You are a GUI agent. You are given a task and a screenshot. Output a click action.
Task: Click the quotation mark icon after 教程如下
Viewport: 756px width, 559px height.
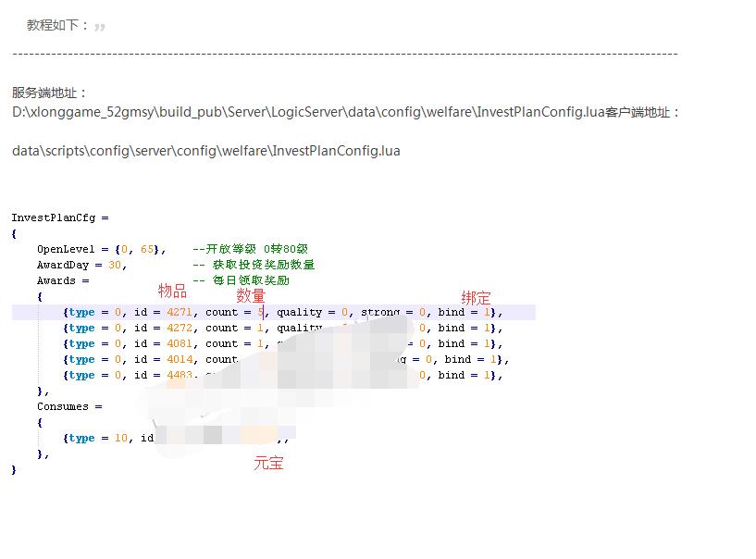tap(100, 27)
